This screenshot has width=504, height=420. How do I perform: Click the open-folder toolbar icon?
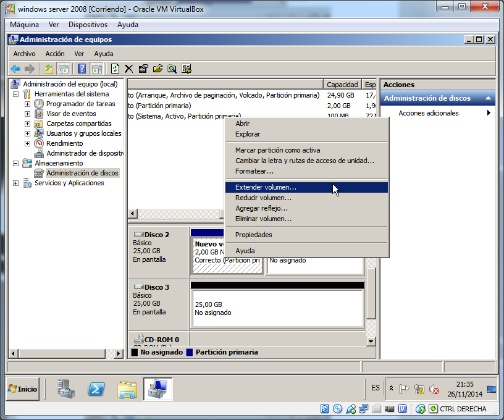coord(157,69)
